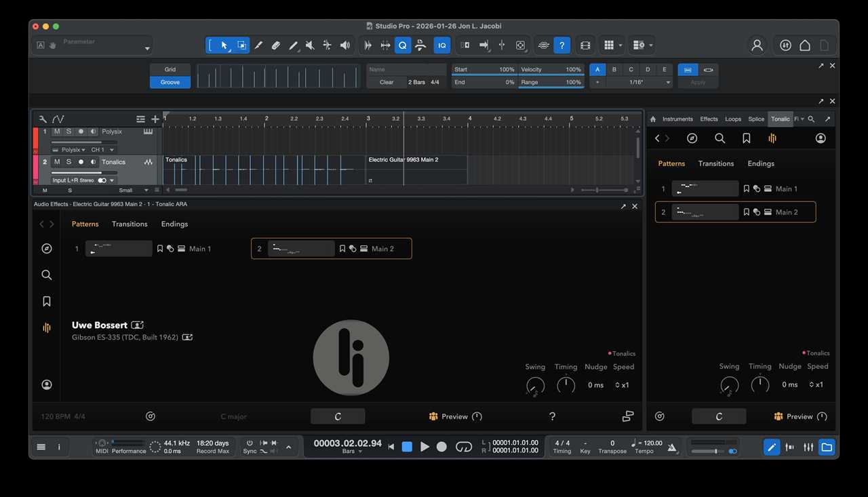
Task: Open the Quantize (Q) tool
Action: point(403,45)
